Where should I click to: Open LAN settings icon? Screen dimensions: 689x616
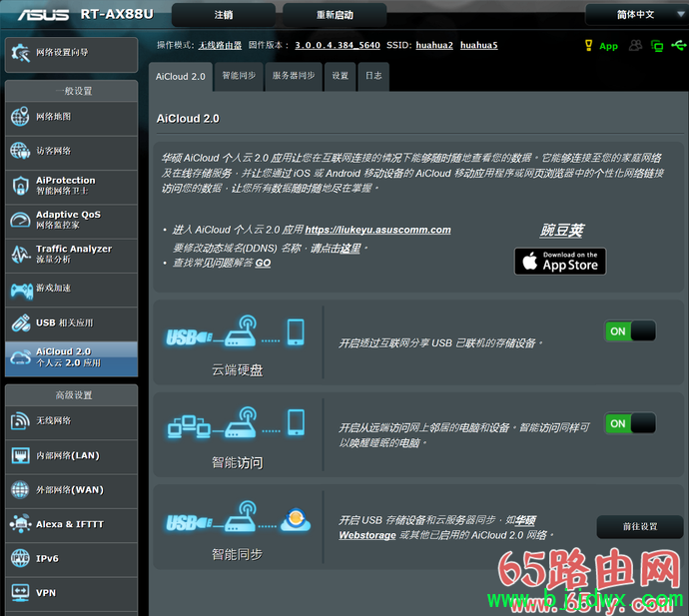[x=20, y=455]
